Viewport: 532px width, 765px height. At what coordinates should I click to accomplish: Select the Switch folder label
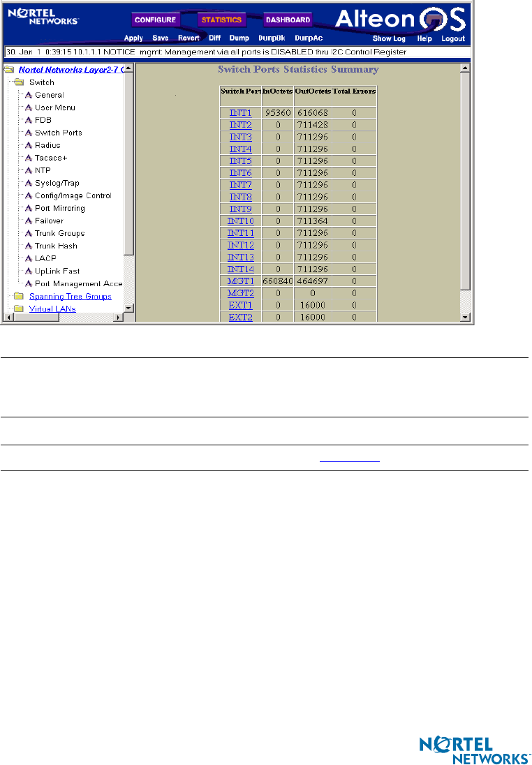coord(41,82)
